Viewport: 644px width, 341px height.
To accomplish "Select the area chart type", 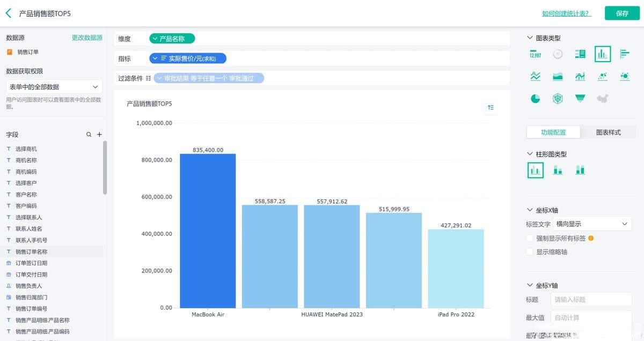I will (558, 76).
